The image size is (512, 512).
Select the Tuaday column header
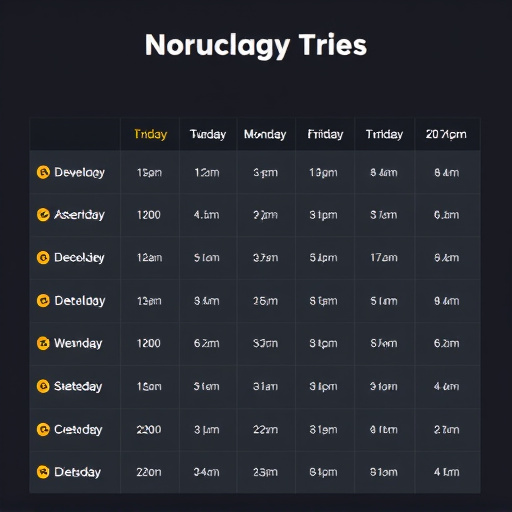pyautogui.click(x=208, y=134)
